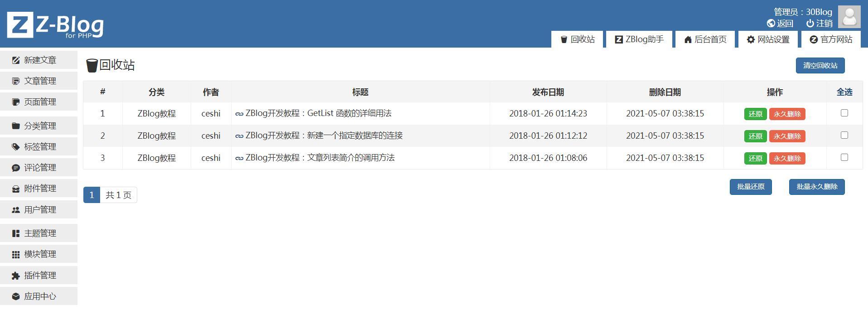Open 分类管理 text in the sidebar
868x310 pixels.
(40, 126)
